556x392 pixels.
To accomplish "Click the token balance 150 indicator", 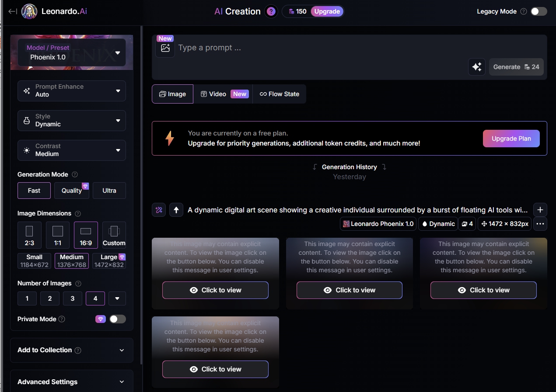I will (297, 11).
